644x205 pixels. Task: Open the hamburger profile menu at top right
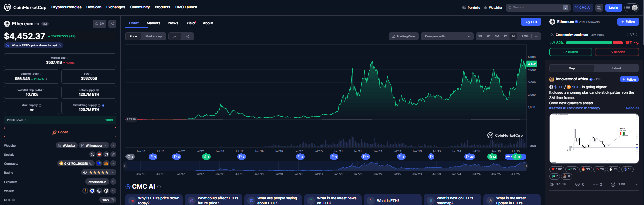click(x=631, y=7)
